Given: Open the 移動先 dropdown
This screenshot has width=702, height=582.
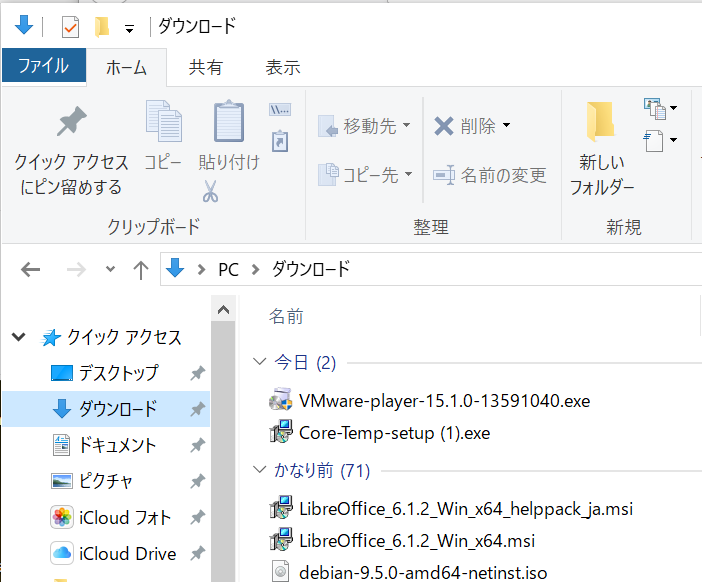Looking at the screenshot, I should [x=364, y=126].
